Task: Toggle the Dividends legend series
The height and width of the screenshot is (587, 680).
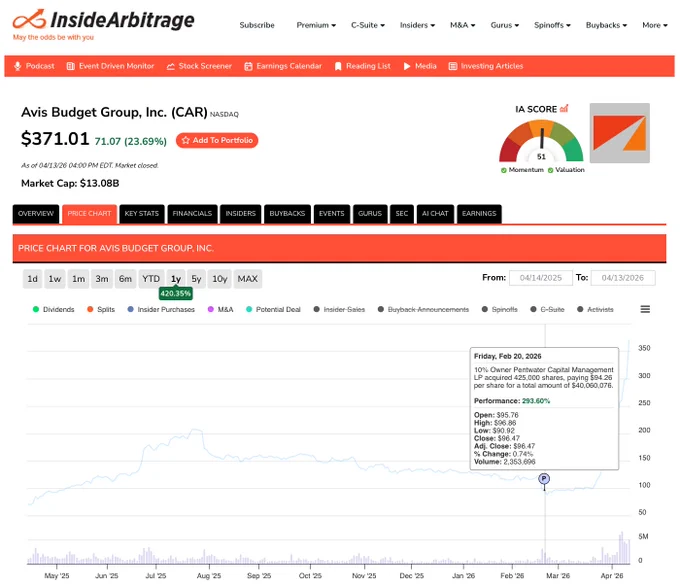Action: [53, 310]
